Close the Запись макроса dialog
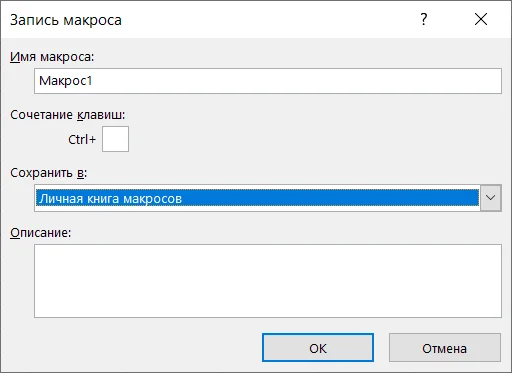512x373 pixels. (x=481, y=19)
